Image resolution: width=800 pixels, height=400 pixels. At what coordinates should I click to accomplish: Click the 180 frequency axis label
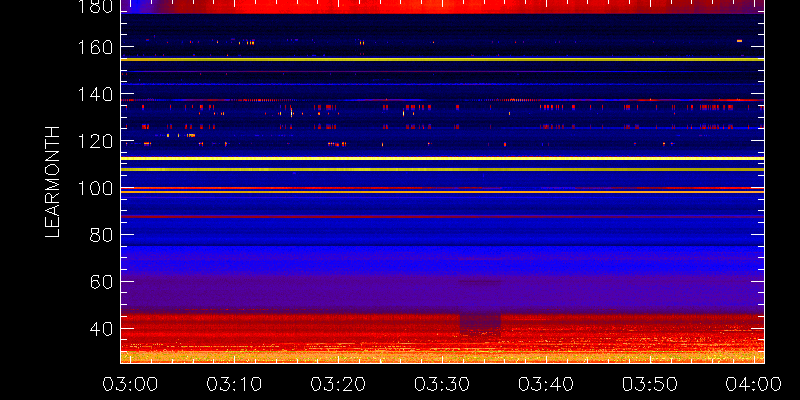[95, 6]
